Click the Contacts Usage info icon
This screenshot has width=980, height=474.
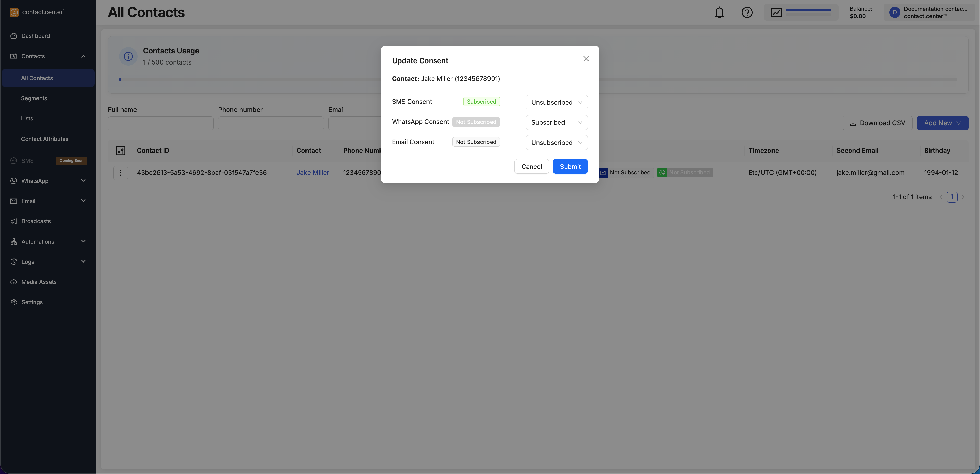(128, 56)
